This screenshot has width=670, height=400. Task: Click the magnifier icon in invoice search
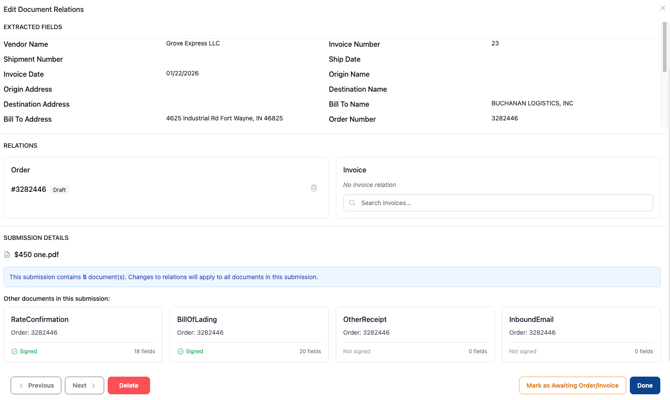click(352, 203)
